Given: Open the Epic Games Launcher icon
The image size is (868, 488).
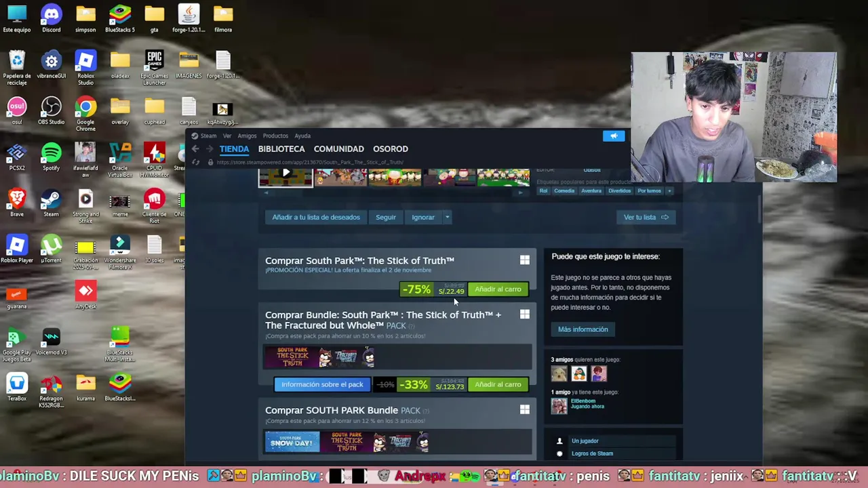Looking at the screenshot, I should [x=155, y=68].
